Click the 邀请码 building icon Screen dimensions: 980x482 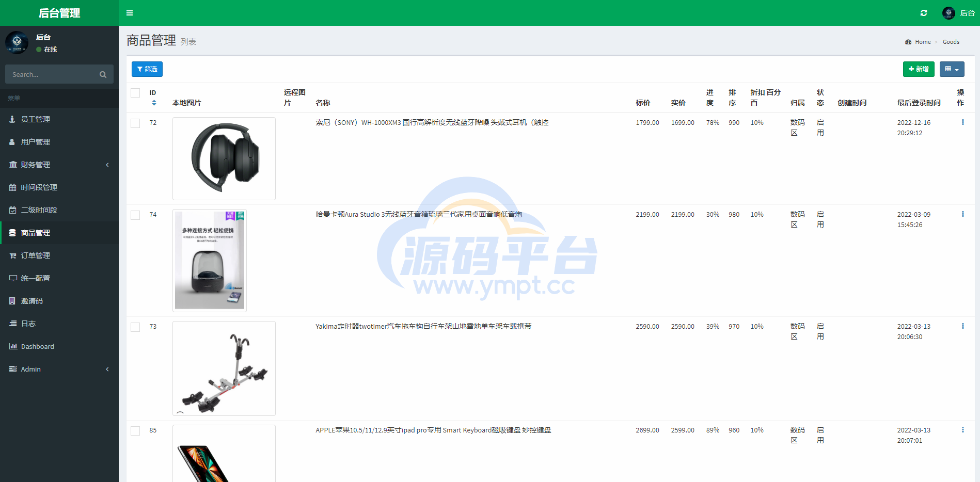pos(12,301)
